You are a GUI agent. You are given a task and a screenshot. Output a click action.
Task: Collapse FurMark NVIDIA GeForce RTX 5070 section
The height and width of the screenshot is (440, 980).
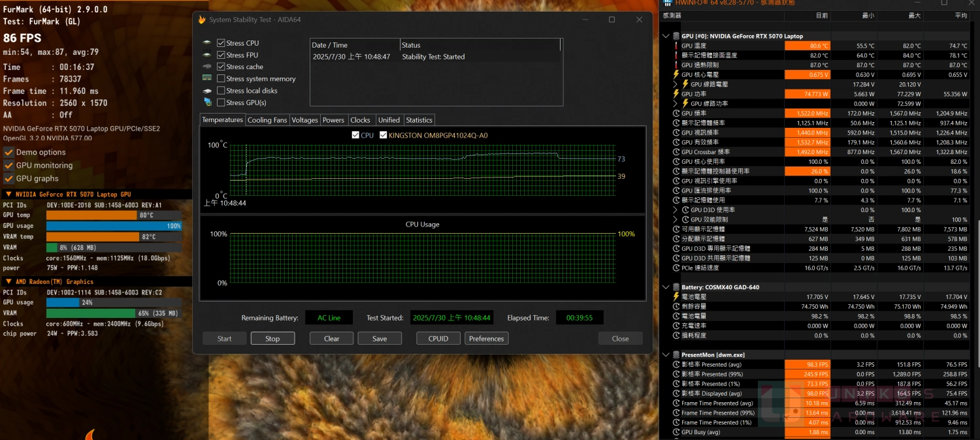(x=8, y=195)
